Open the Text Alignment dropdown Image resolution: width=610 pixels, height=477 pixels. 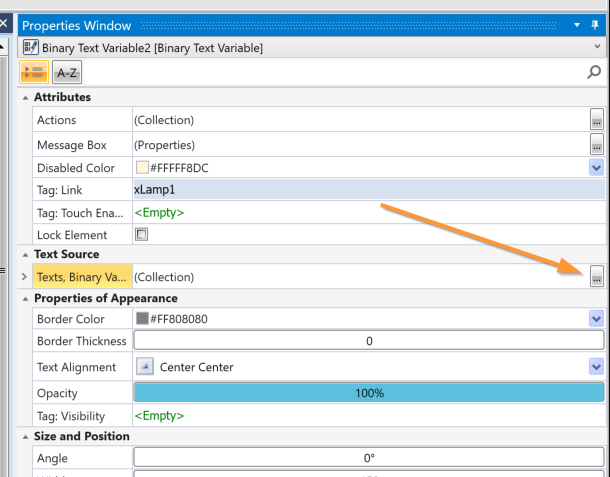pos(596,367)
